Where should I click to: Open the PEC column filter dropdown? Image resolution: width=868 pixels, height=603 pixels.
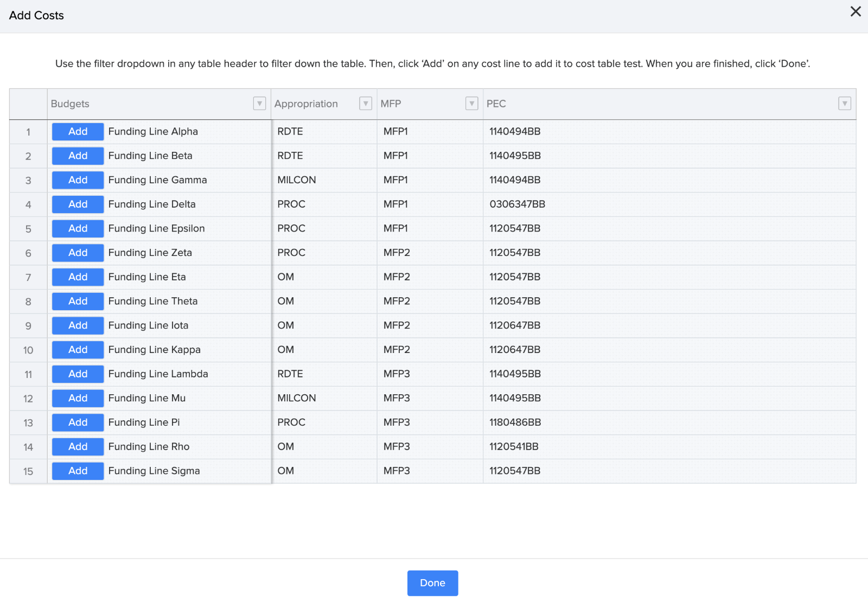pyautogui.click(x=844, y=104)
